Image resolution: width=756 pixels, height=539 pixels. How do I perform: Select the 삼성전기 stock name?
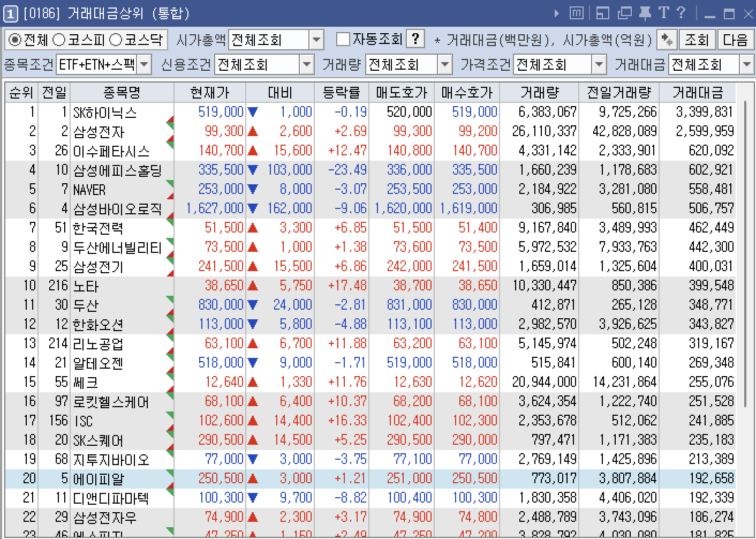(99, 267)
